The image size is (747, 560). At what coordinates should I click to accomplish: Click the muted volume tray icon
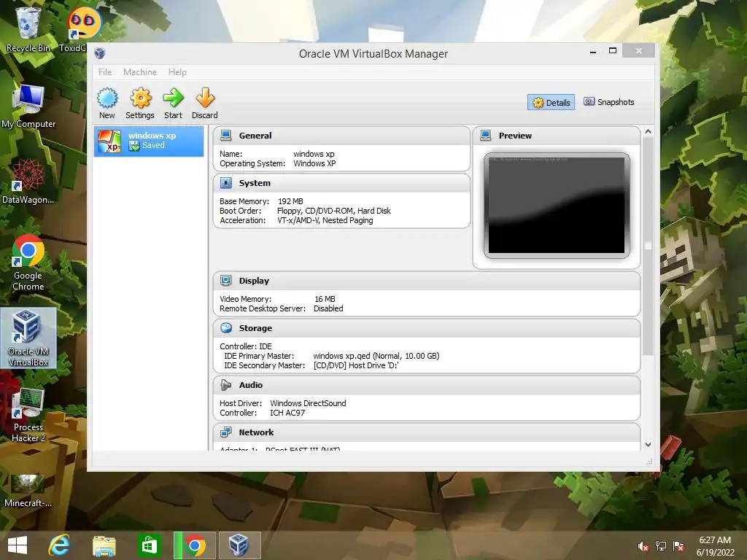tap(643, 545)
